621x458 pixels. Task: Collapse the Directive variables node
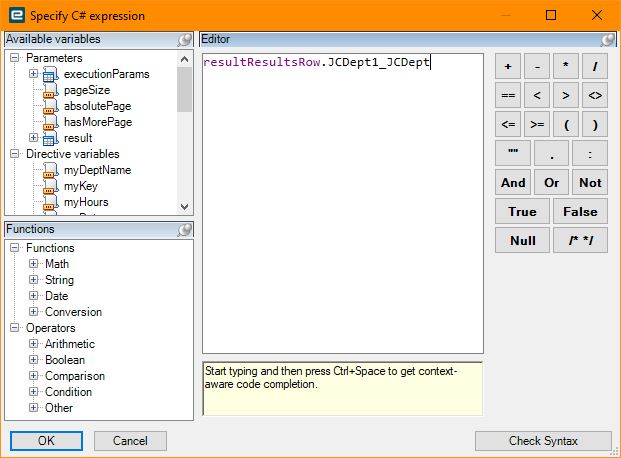coord(15,153)
